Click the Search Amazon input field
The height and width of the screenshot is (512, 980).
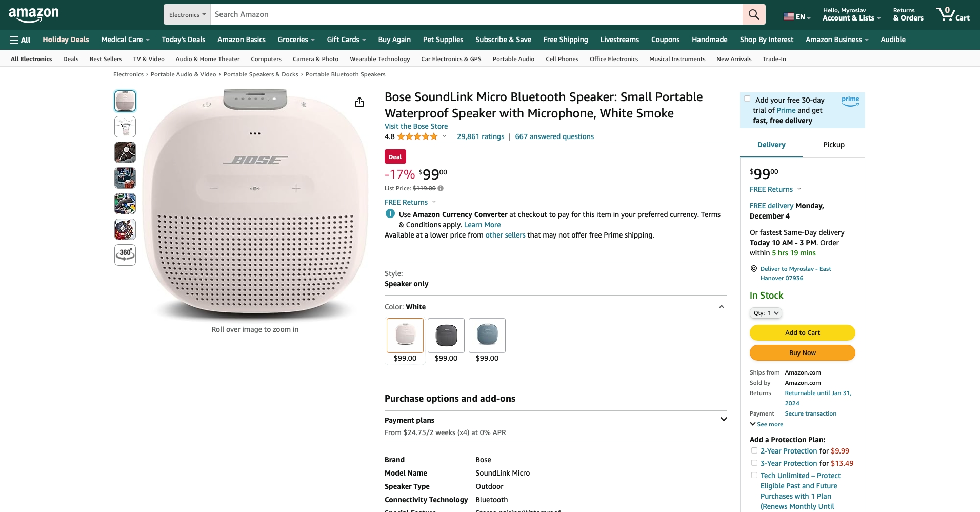click(477, 14)
